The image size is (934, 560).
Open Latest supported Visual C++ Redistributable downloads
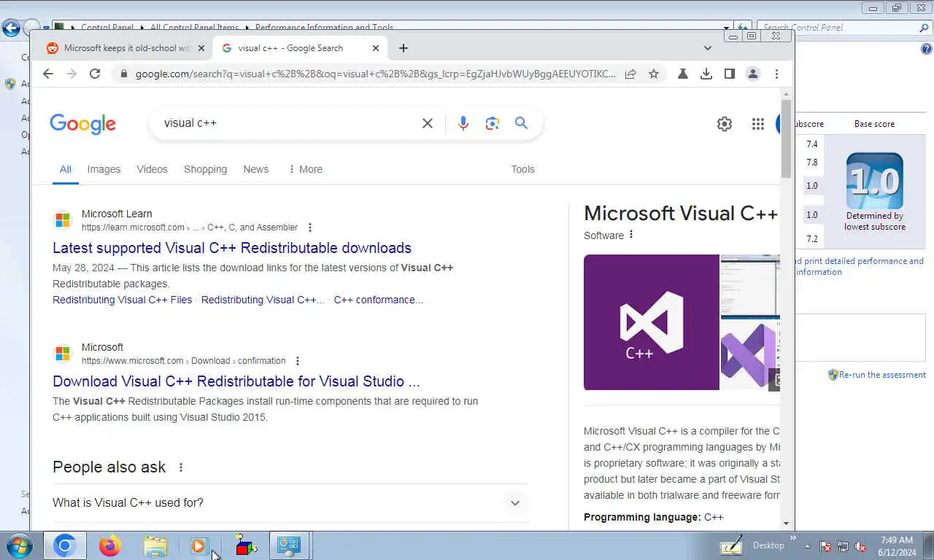pyautogui.click(x=232, y=248)
